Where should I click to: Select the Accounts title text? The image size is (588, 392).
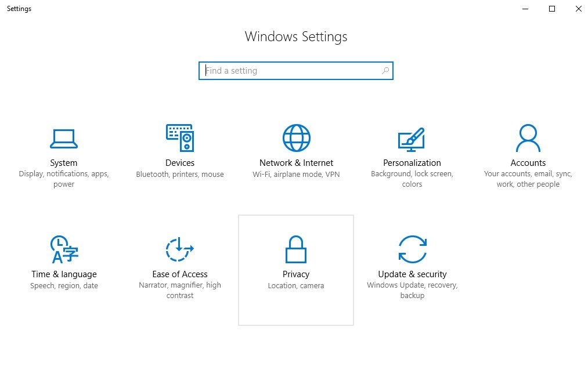(528, 163)
